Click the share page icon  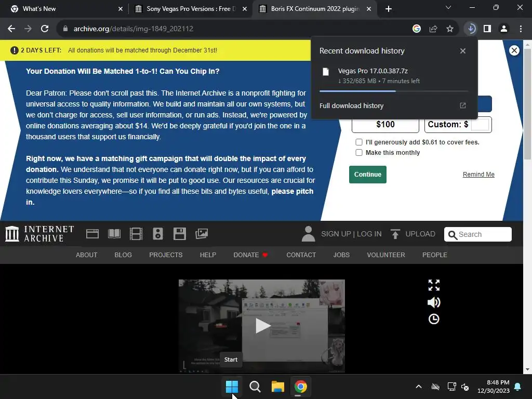click(x=433, y=29)
